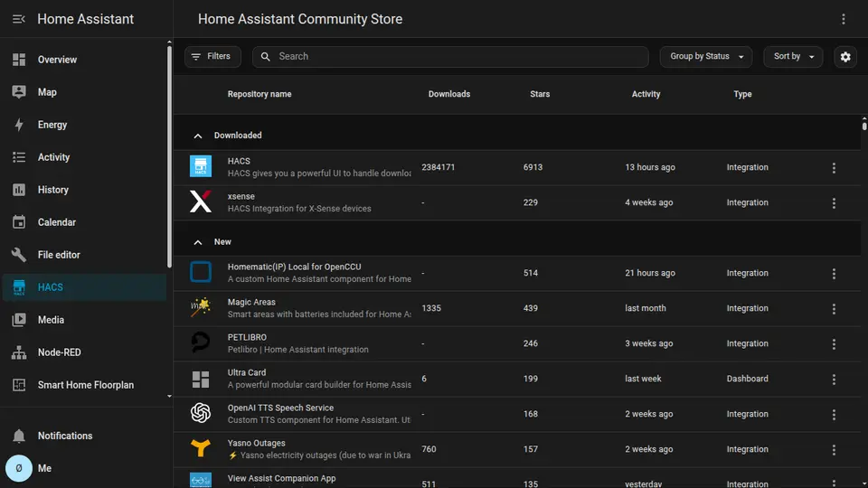Click the sidebar scrollbar
The width and height of the screenshot is (868, 488).
pos(169,156)
